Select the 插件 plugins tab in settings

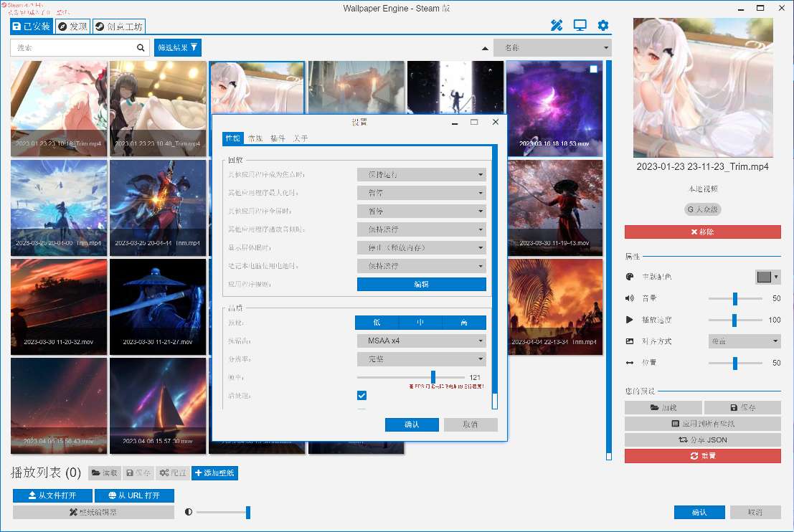(x=278, y=138)
